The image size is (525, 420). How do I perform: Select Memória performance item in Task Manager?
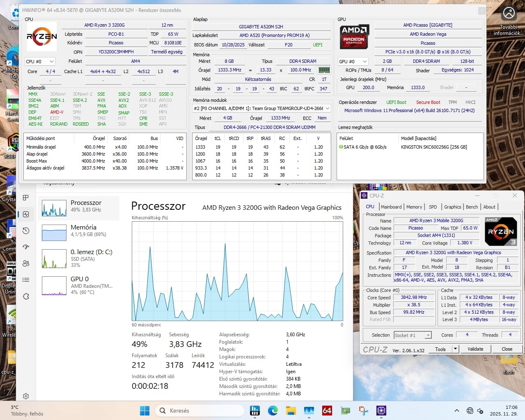pyautogui.click(x=79, y=232)
